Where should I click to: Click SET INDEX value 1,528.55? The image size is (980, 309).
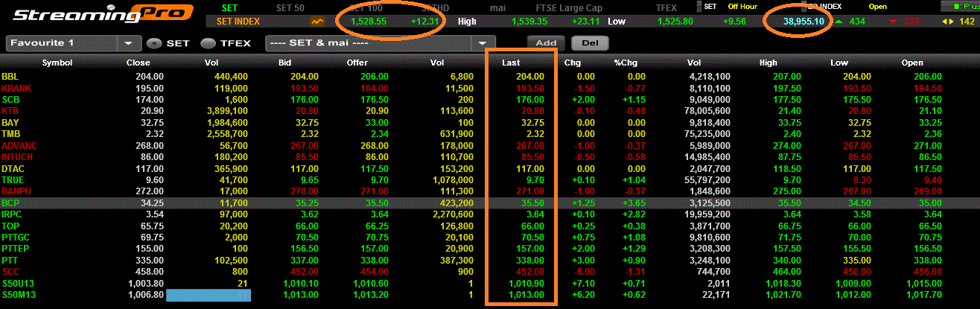(369, 22)
